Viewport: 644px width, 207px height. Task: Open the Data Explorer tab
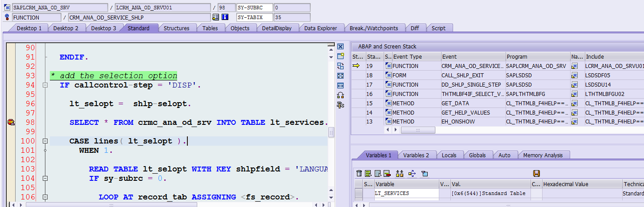pos(321,28)
